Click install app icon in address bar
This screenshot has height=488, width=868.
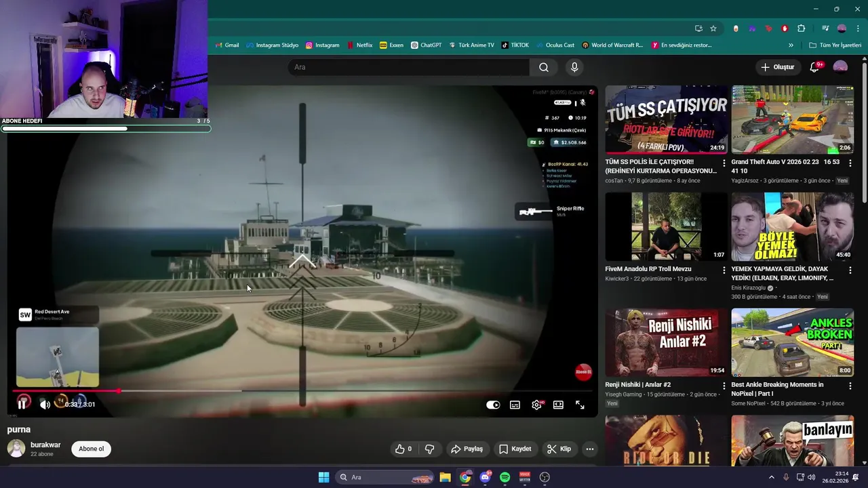coord(698,28)
